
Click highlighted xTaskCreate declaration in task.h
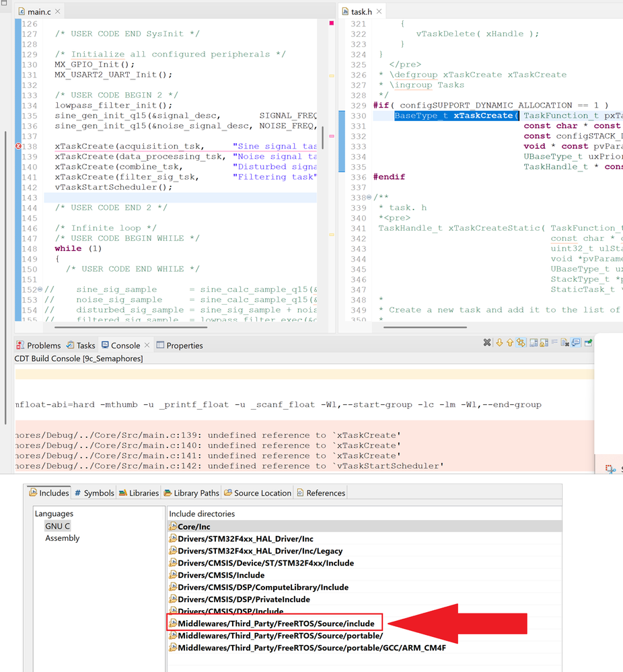pos(456,116)
